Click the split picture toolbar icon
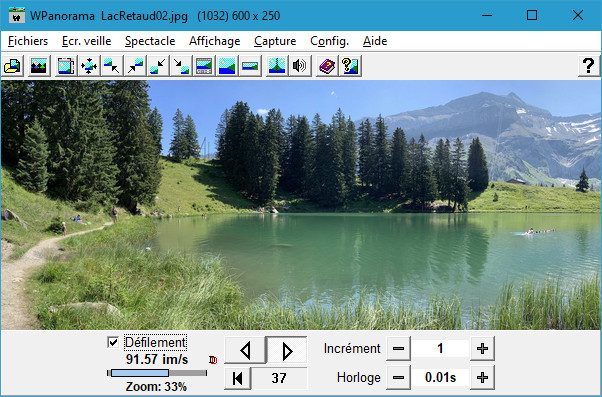This screenshot has width=602, height=397. (x=277, y=66)
